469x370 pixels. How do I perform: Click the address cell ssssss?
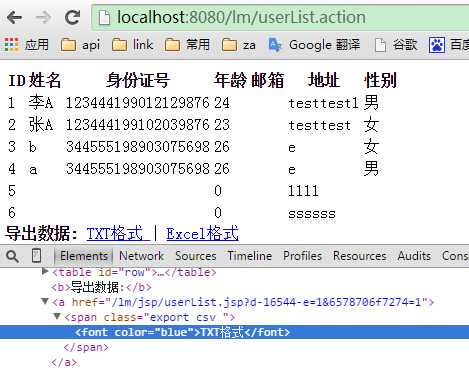[x=312, y=213]
